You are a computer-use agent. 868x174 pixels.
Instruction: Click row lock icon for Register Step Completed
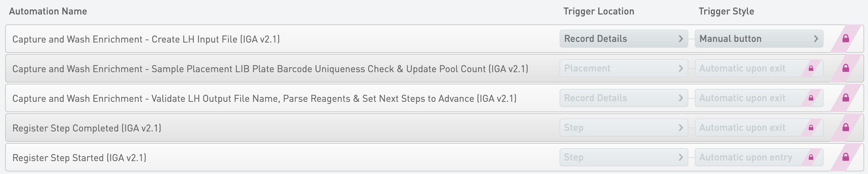pos(845,128)
